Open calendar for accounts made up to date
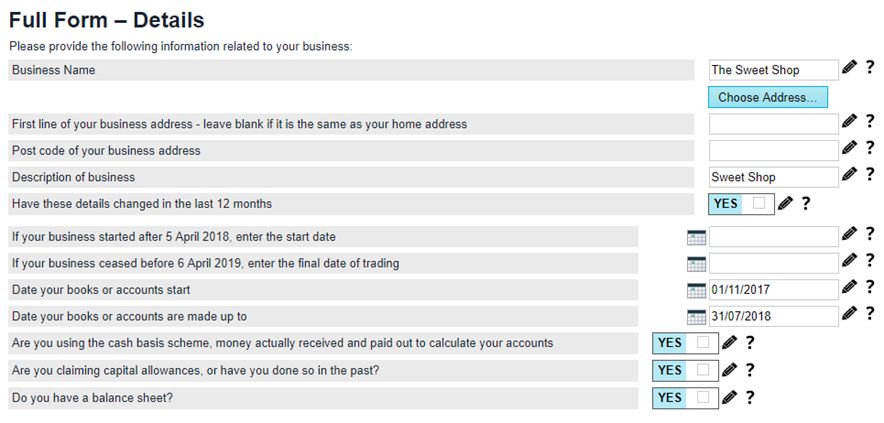 pyautogui.click(x=697, y=317)
